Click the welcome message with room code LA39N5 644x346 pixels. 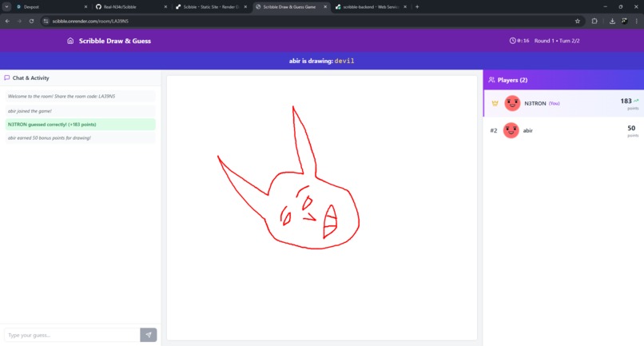pyautogui.click(x=80, y=96)
